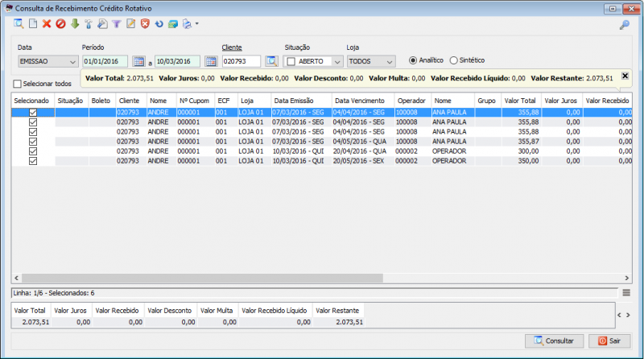Uncheck row checkbox for 355,87 installment

33,142
